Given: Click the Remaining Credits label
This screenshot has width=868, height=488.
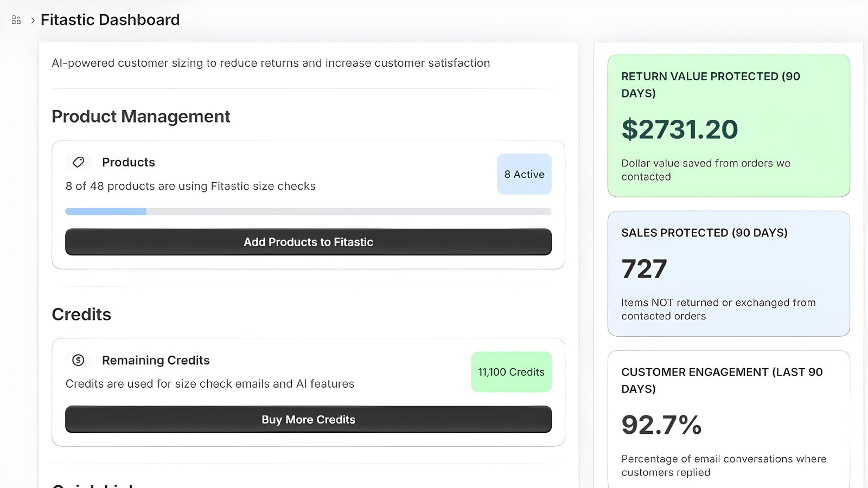Looking at the screenshot, I should click(156, 361).
